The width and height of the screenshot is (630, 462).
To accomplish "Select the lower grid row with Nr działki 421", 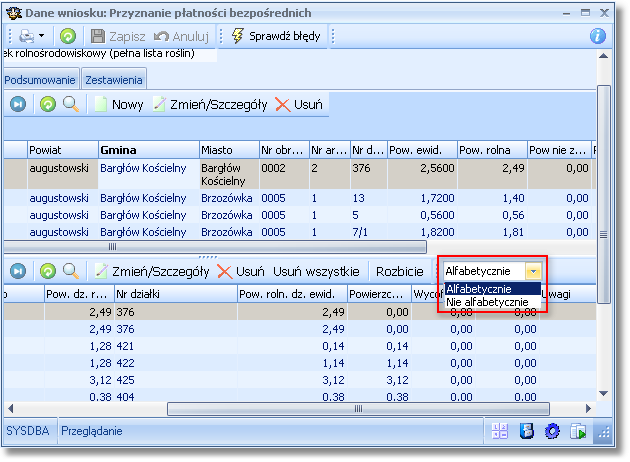I will (x=299, y=346).
